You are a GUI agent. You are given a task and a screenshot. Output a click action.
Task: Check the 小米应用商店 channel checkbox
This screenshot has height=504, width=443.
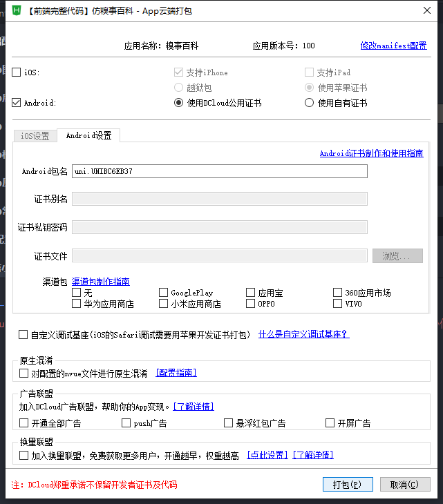[x=163, y=304]
